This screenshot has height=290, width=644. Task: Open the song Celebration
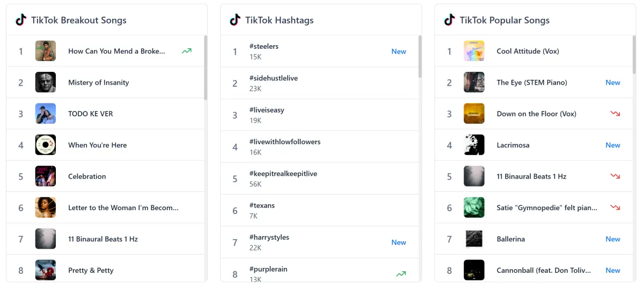click(x=87, y=176)
